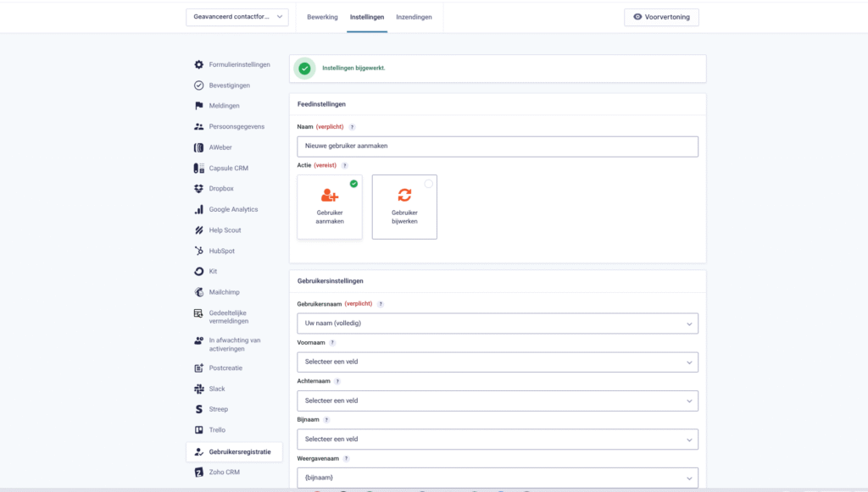Screen dimensions: 868x492
Task: Click the Dropbox icon in the sidebar
Action: coord(198,188)
